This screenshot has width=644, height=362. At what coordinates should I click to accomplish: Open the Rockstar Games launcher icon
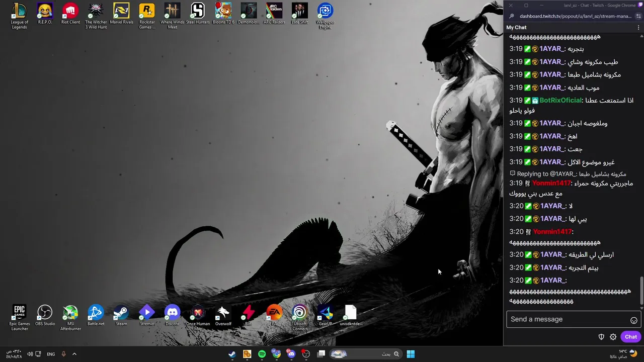[147, 16]
